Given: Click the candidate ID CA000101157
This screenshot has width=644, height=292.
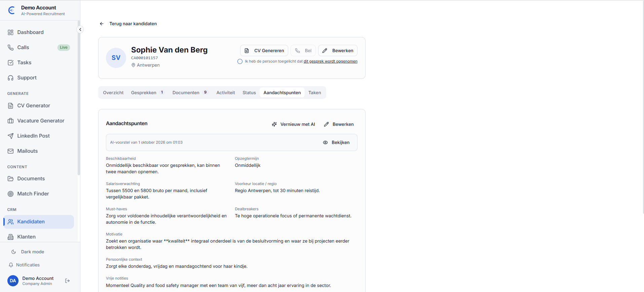Looking at the screenshot, I should click(x=145, y=58).
